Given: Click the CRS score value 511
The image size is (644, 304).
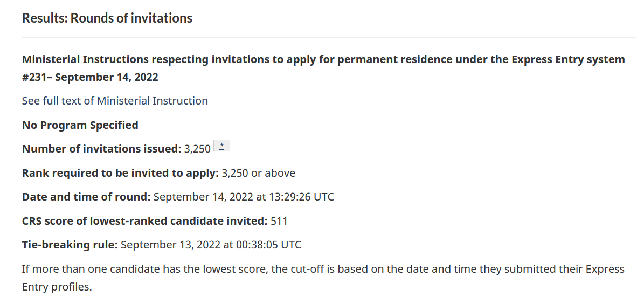Looking at the screenshot, I should point(279,221).
